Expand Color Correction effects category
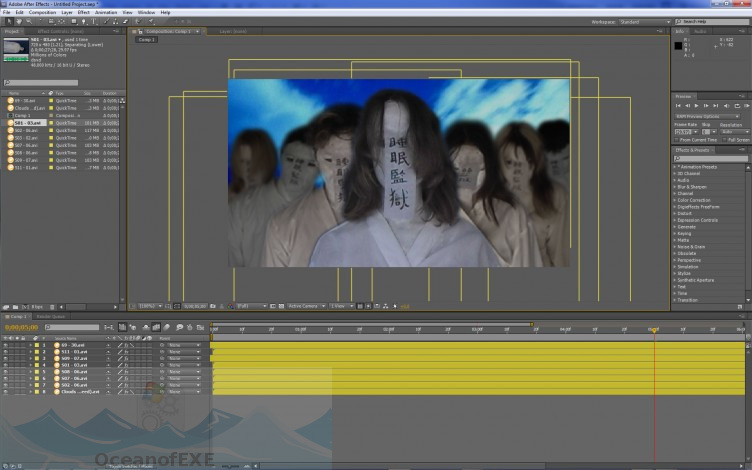The image size is (752, 470). coord(675,200)
